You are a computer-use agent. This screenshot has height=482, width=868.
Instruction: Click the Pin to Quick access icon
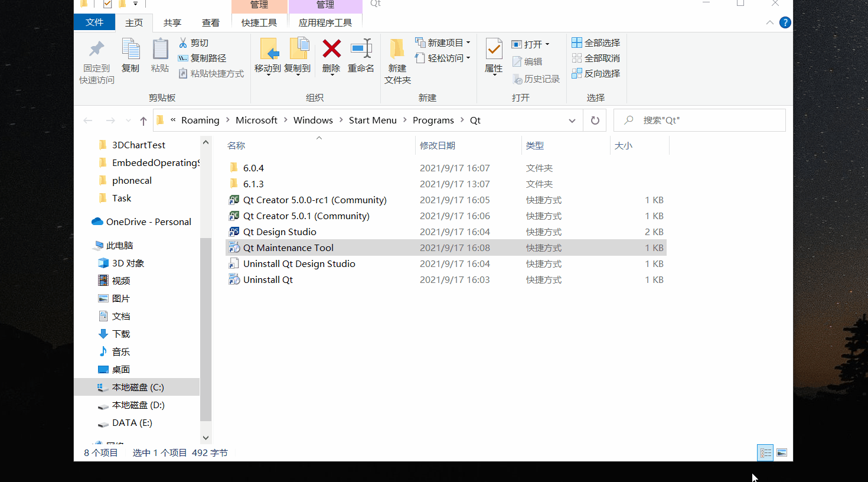pos(97,50)
